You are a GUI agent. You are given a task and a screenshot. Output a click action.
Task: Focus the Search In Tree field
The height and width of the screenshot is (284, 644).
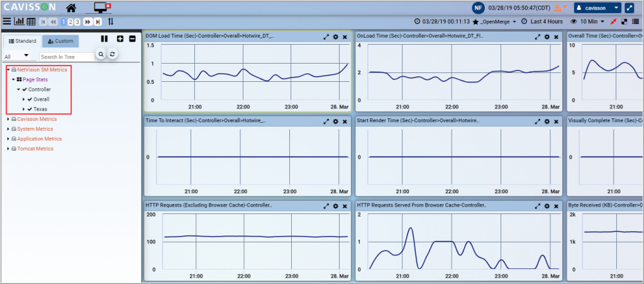[67, 57]
